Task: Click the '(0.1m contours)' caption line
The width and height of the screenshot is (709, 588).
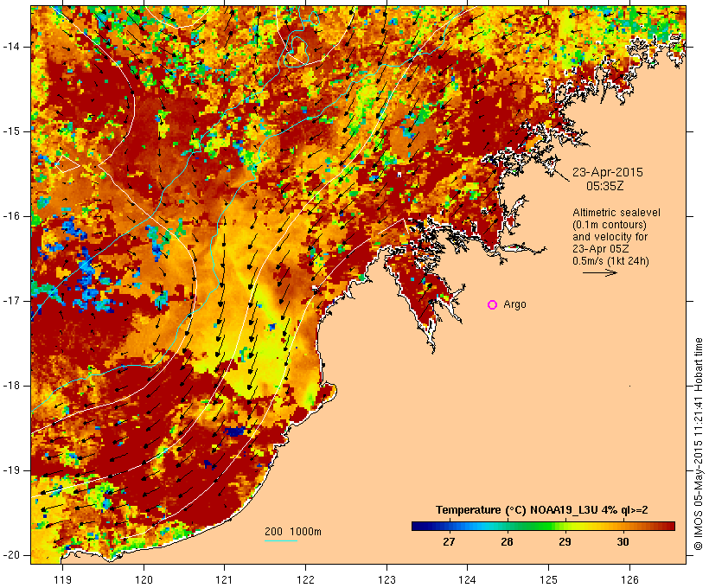Action: coord(610,225)
